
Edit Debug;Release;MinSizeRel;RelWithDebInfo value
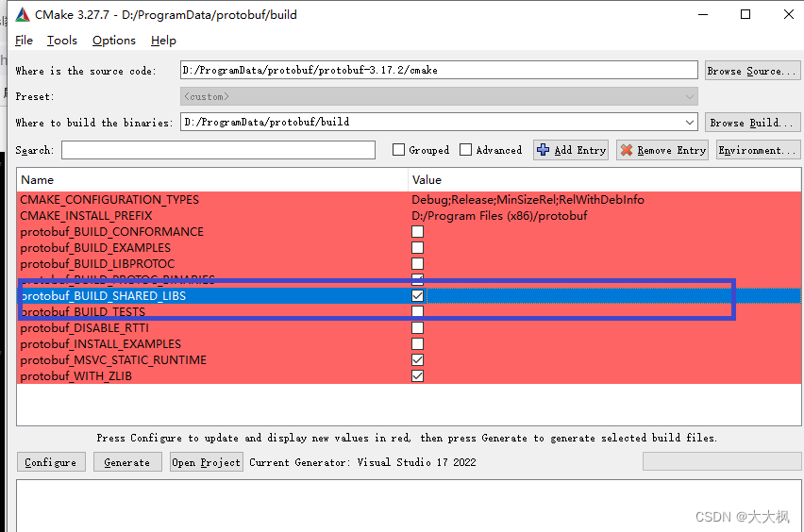click(528, 199)
